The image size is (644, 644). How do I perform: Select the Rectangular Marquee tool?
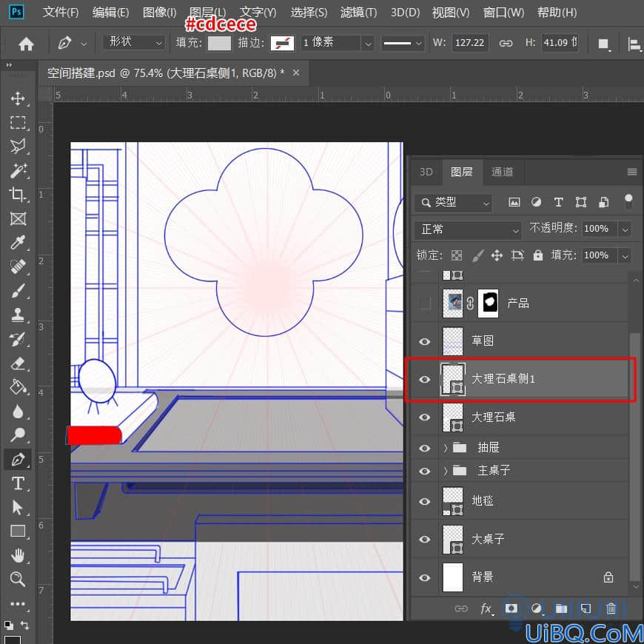(x=18, y=122)
